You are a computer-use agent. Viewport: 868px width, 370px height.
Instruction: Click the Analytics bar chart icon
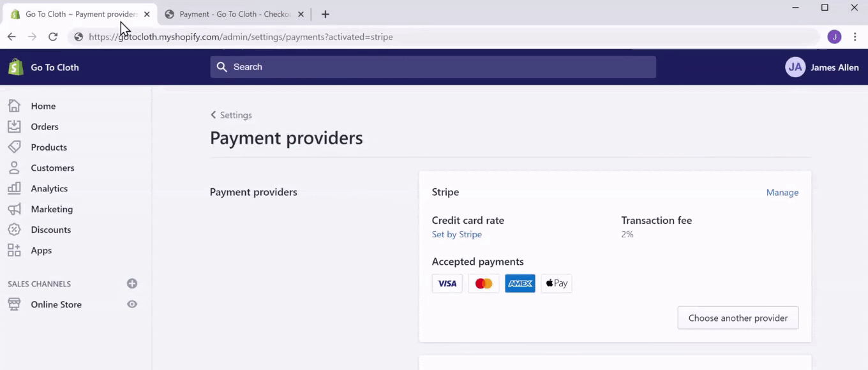tap(14, 188)
